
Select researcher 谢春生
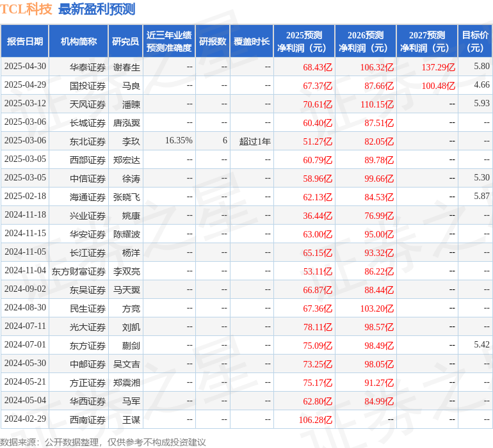[126, 67]
